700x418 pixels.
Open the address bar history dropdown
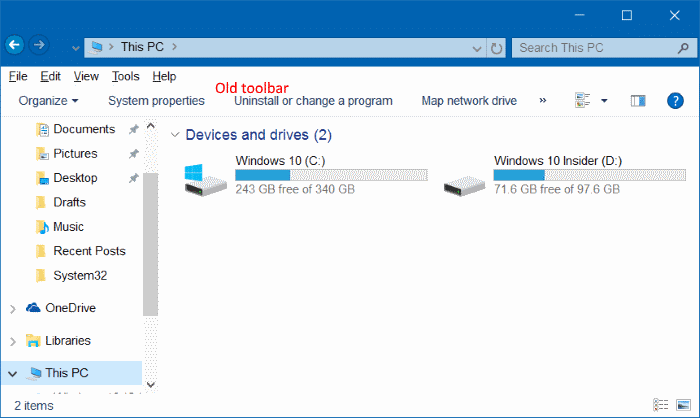point(477,48)
